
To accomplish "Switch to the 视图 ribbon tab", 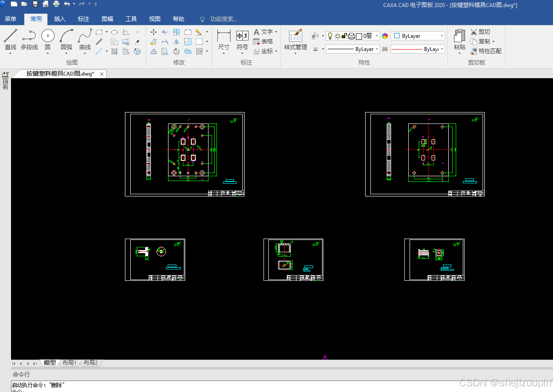I will [154, 19].
